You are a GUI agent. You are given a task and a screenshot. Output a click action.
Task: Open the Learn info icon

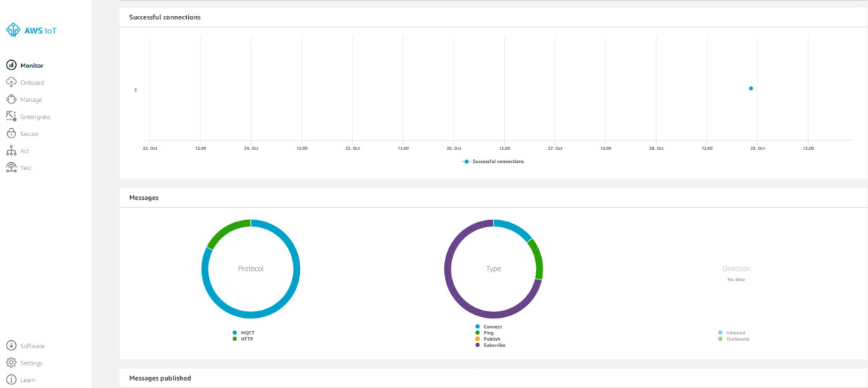coord(11,380)
